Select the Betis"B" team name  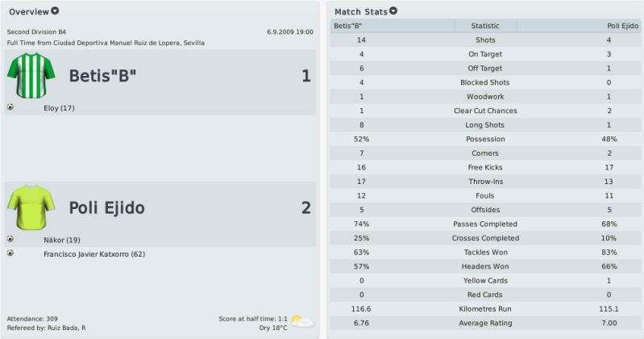pyautogui.click(x=102, y=76)
